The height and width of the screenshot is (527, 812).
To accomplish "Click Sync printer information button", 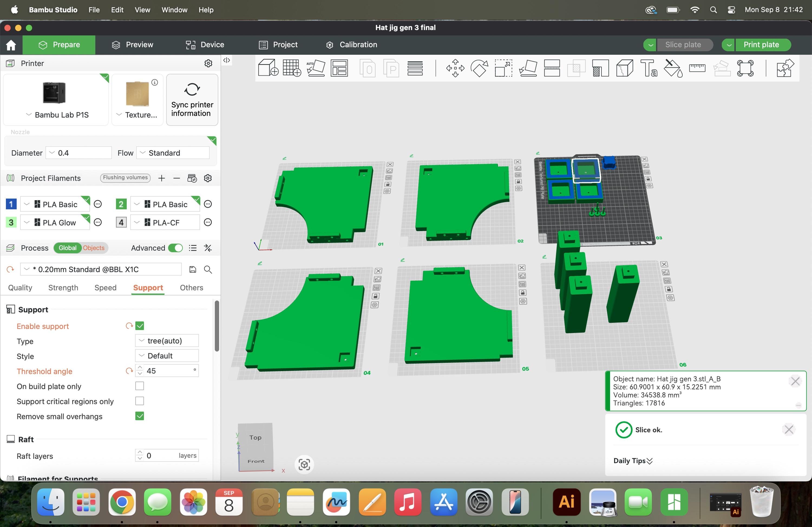I will pyautogui.click(x=192, y=100).
